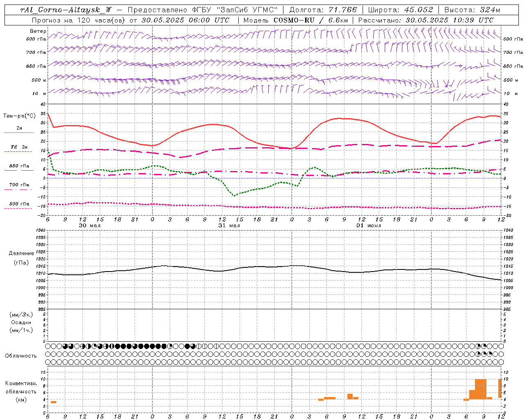Click the Рассчитано: 30.05.2025 10:39 UTC timestamp
The height and width of the screenshot is (420, 525).
pyautogui.click(x=426, y=20)
